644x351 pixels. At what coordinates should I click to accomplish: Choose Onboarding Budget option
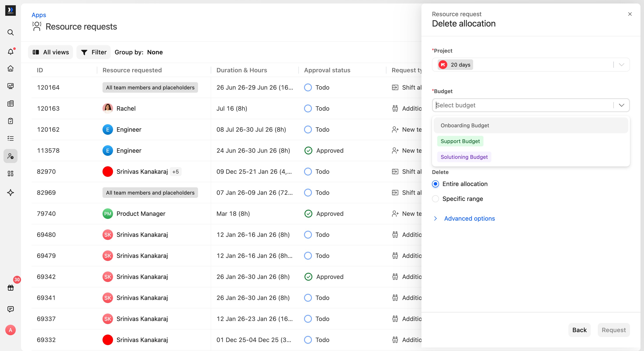click(531, 126)
